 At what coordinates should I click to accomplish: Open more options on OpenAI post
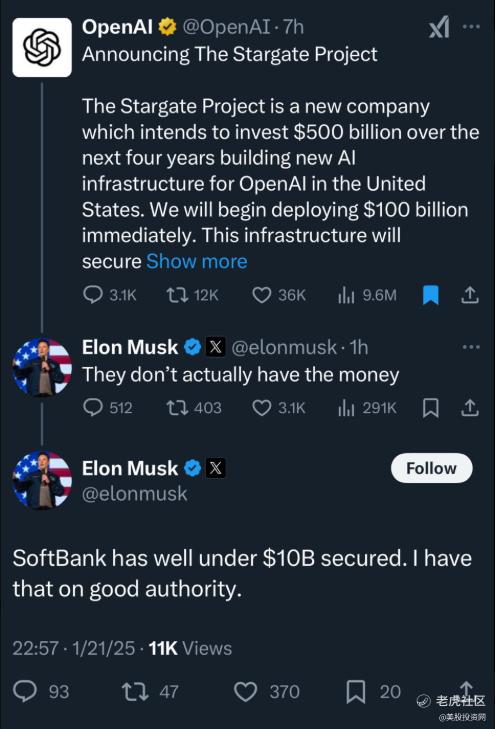471,27
